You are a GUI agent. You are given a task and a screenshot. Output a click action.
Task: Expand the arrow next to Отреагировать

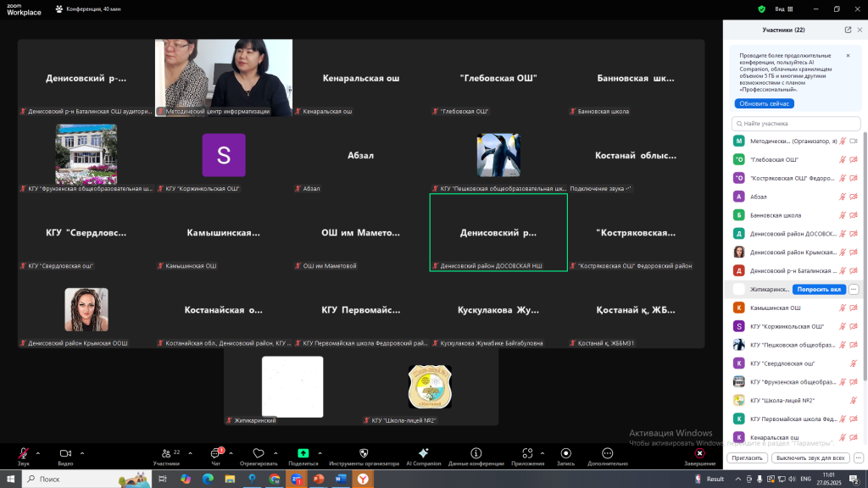point(275,454)
